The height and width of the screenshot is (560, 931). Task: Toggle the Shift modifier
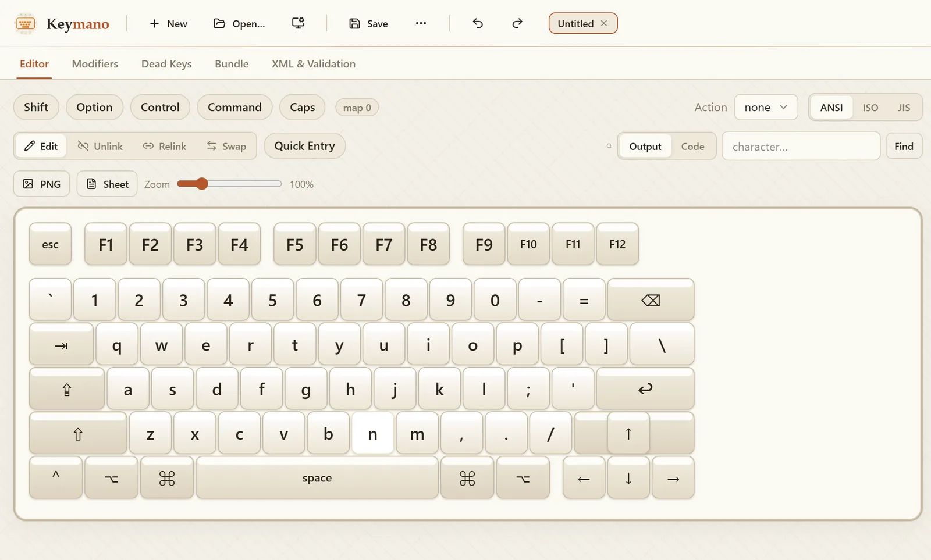point(36,107)
